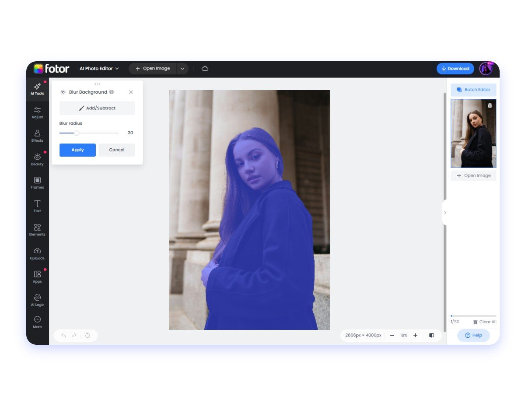Open the Apps menu item
Image resolution: width=525 pixels, height=420 pixels.
37,276
